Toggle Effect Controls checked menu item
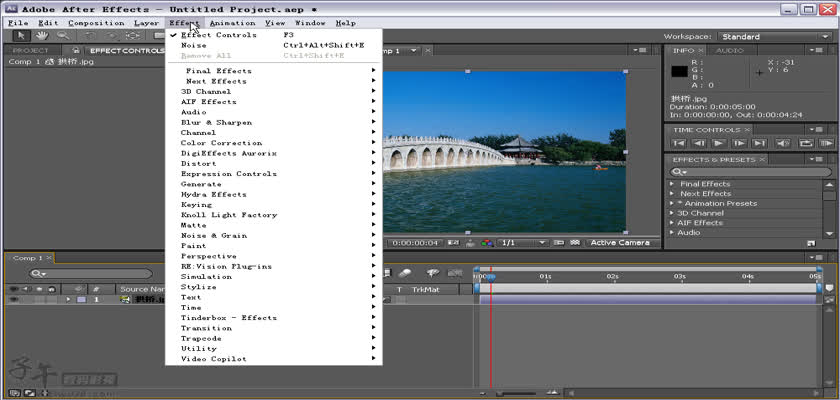 273,35
